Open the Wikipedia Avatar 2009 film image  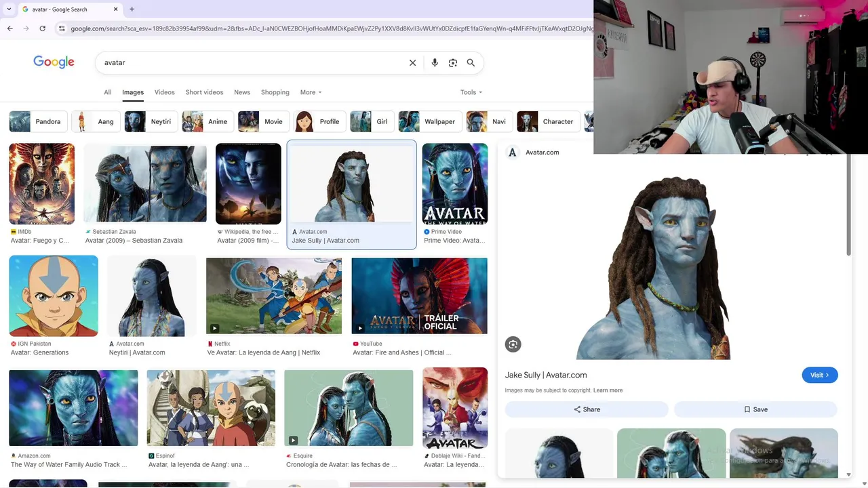pyautogui.click(x=248, y=184)
